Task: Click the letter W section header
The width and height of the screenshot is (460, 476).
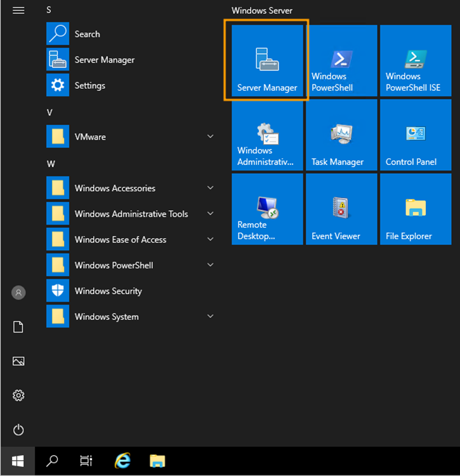Action: click(51, 164)
